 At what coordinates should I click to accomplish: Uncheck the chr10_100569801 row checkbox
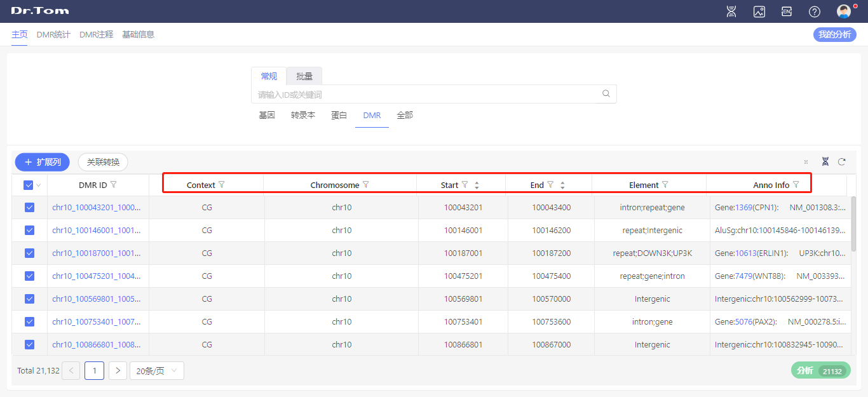click(29, 299)
